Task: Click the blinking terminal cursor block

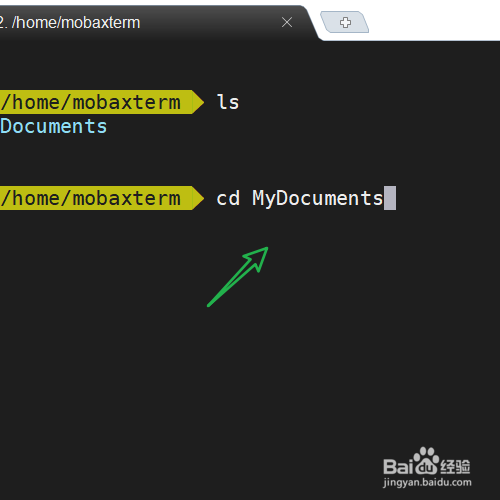Action: pos(390,198)
